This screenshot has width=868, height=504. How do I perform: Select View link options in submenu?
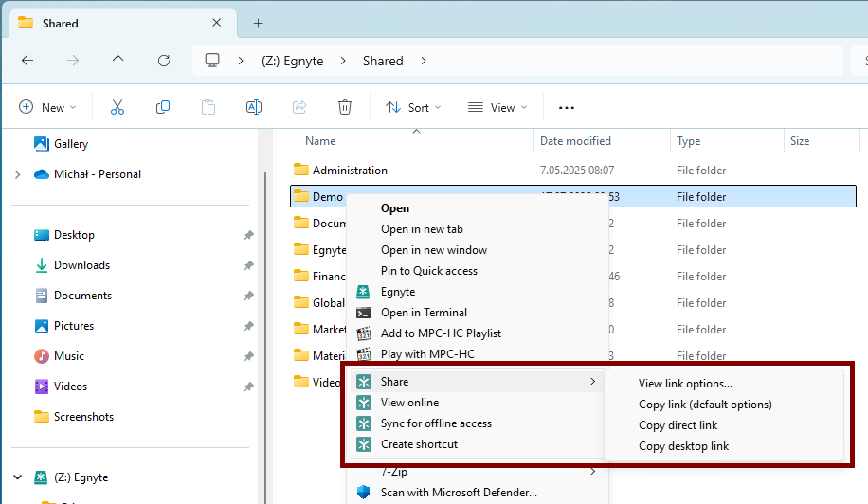685,384
